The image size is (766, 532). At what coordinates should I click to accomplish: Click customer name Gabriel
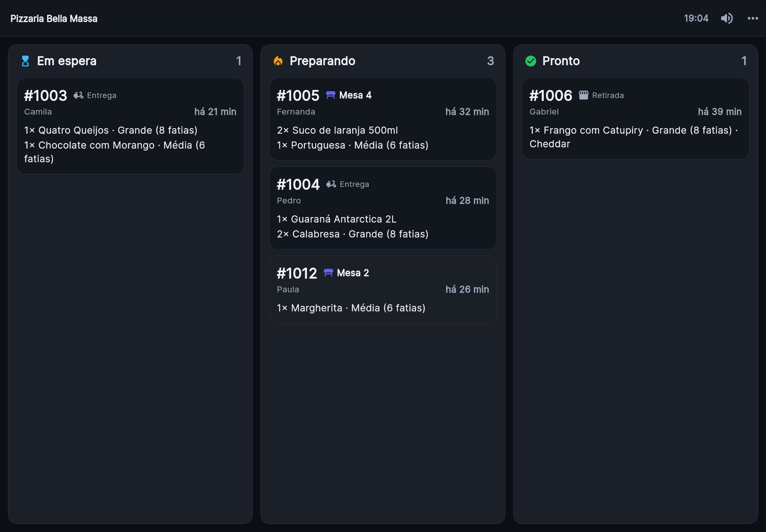click(x=544, y=111)
